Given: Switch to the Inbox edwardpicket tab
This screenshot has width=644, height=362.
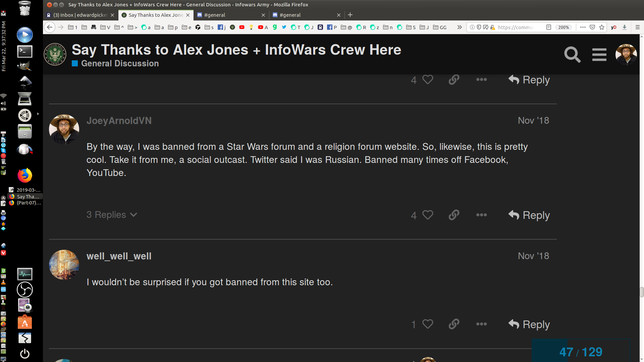Looking at the screenshot, I should [80, 15].
